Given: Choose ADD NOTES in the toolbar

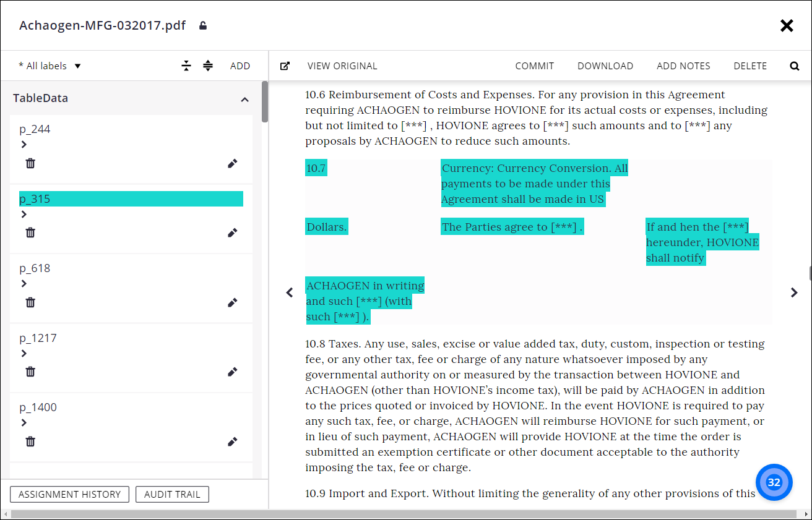Looking at the screenshot, I should pyautogui.click(x=683, y=66).
